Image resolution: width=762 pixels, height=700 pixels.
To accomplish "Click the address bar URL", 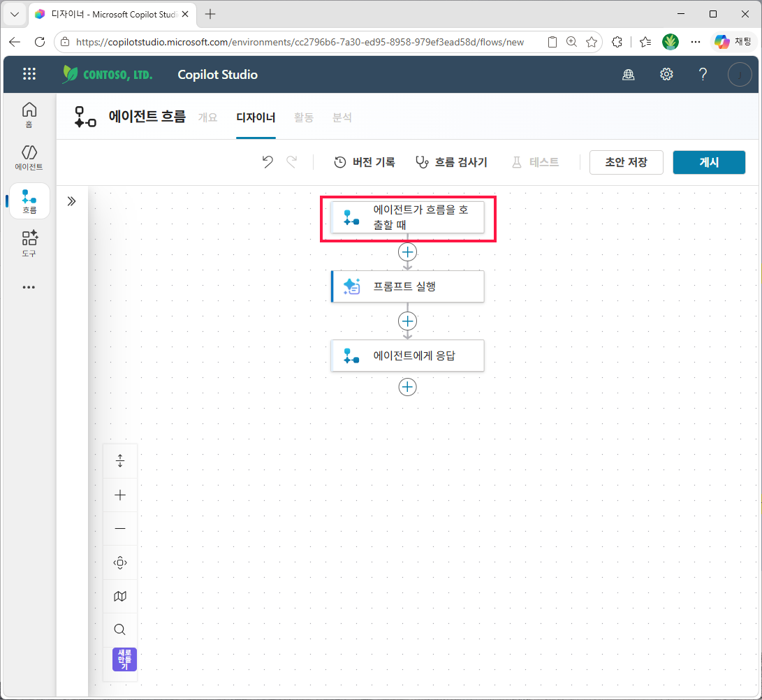I will click(300, 43).
